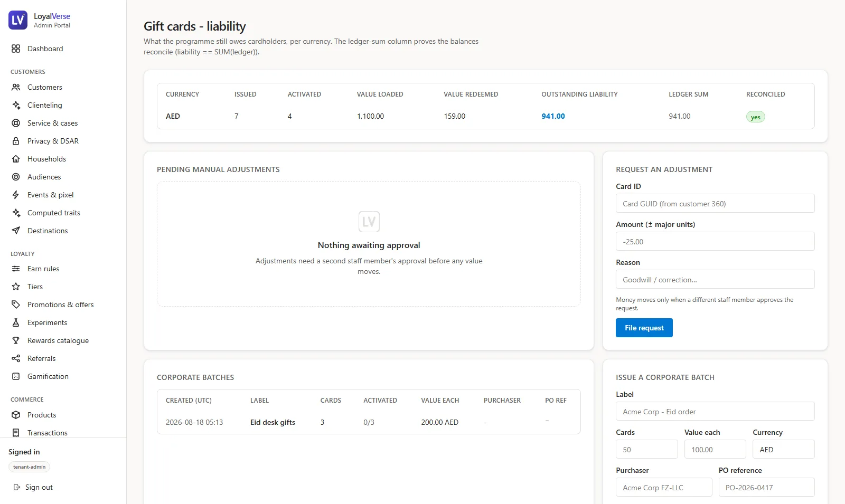Screen dimensions: 845x504
Task: Click Sign out link text
Action: coord(39,487)
